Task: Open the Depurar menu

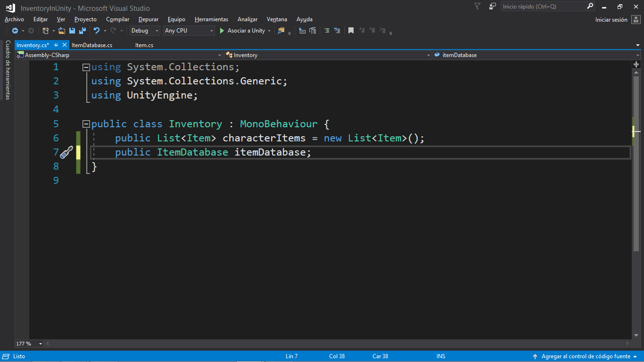Action: click(149, 19)
